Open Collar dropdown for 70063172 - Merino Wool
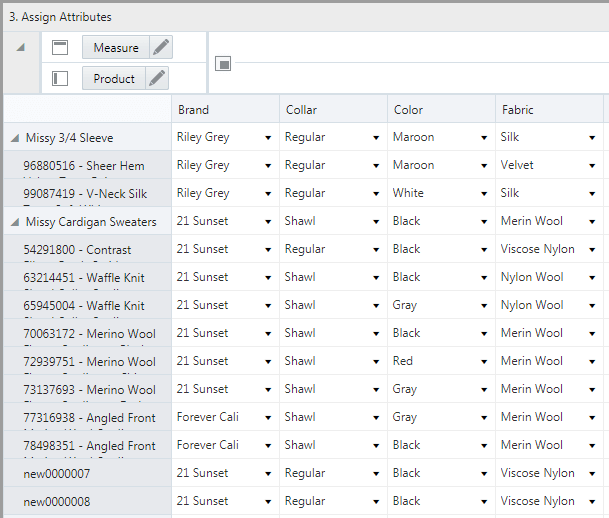The height and width of the screenshot is (518, 609). 376,334
